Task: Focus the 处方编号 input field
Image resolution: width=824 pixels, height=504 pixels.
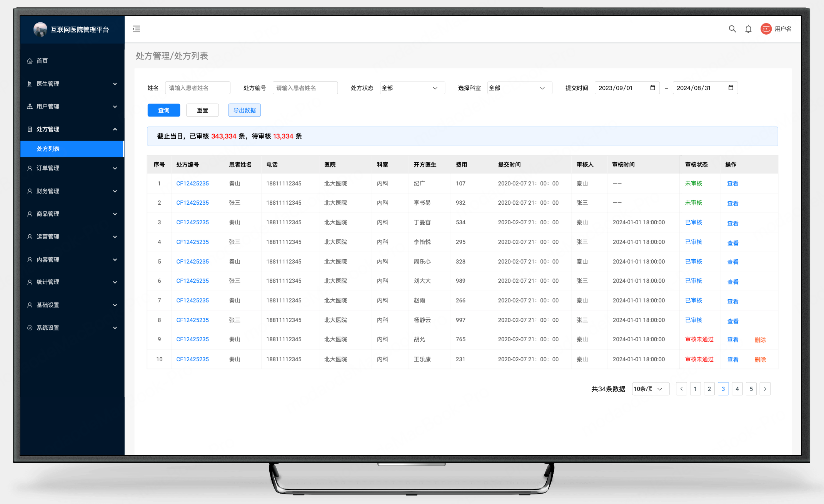Action: click(x=305, y=88)
